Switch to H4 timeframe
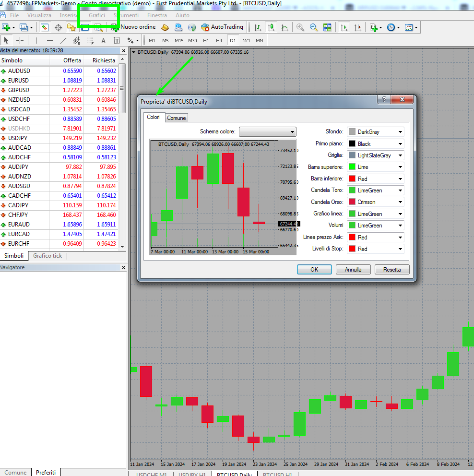The image size is (474, 476). pos(219,40)
